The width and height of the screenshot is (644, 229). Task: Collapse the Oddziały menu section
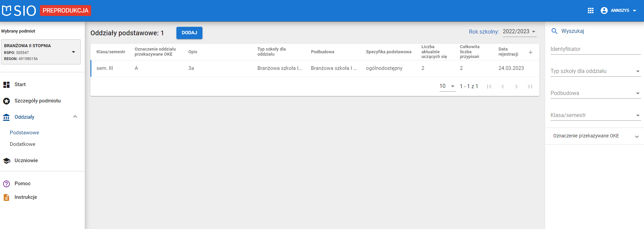75,117
